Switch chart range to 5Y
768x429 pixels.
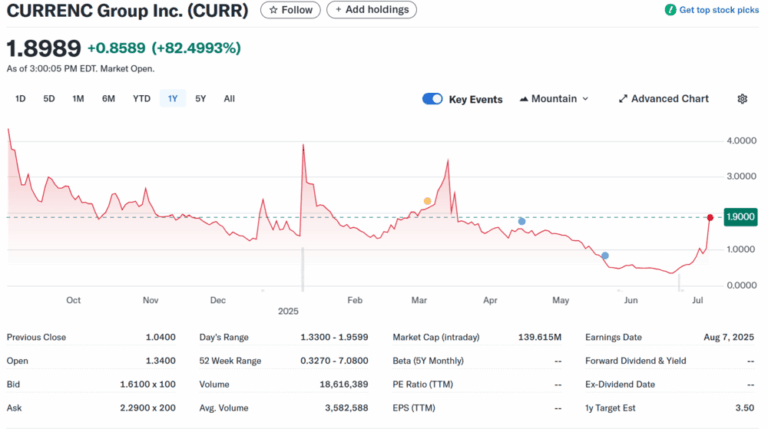[200, 98]
